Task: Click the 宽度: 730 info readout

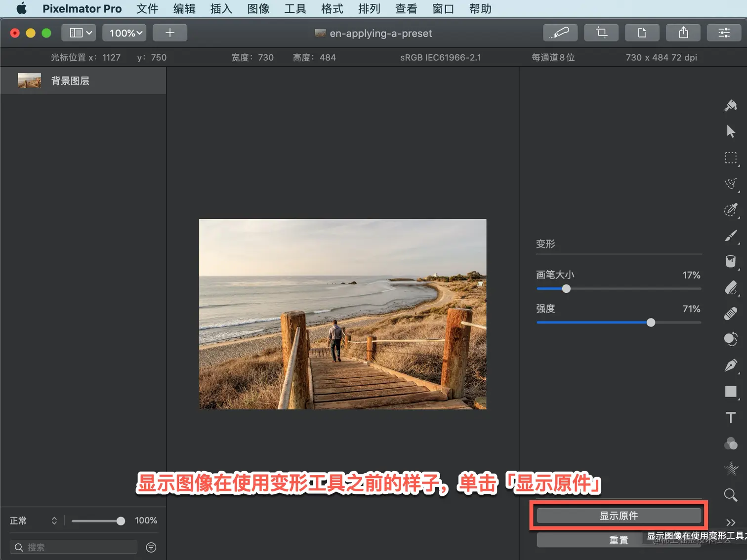Action: (x=252, y=57)
